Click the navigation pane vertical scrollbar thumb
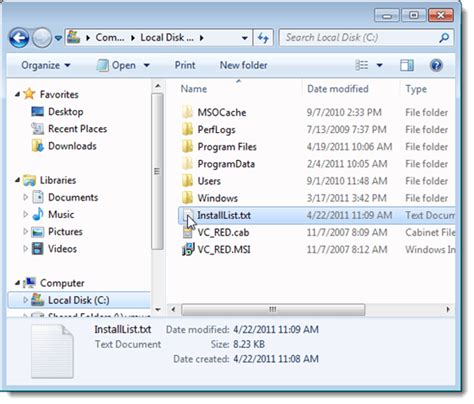The image size is (474, 404). coord(158,171)
